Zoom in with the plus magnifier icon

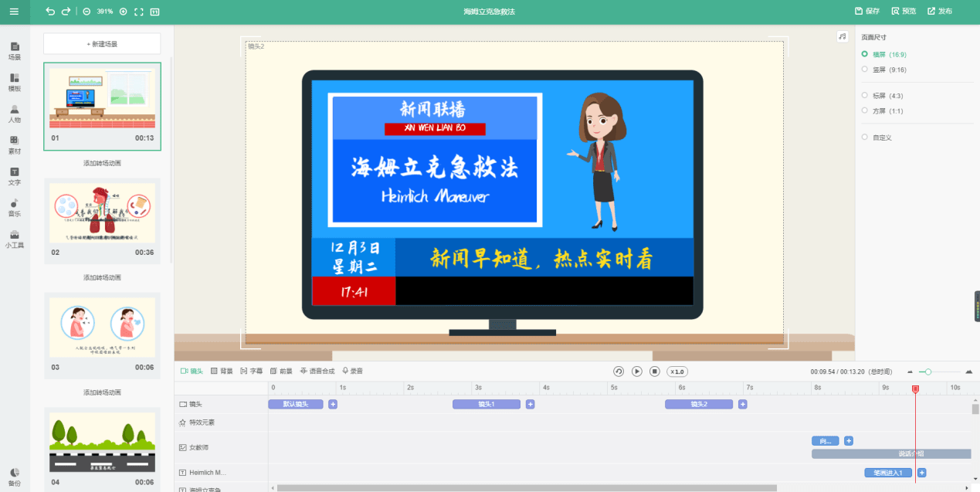(x=124, y=12)
